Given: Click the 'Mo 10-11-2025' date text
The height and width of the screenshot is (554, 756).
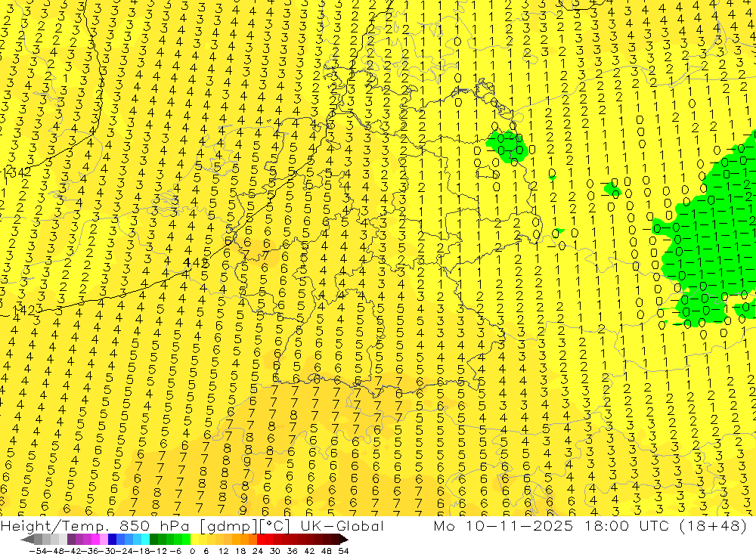Looking at the screenshot, I should click(503, 525).
